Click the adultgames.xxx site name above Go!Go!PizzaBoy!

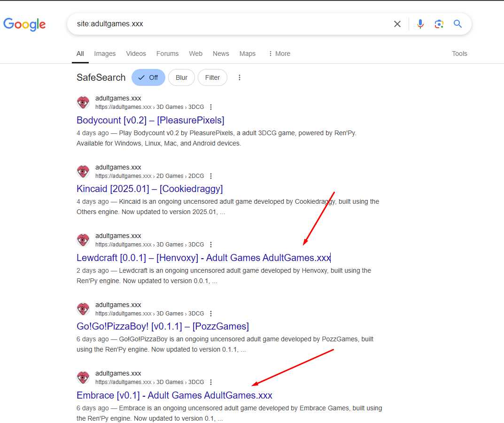coord(118,305)
